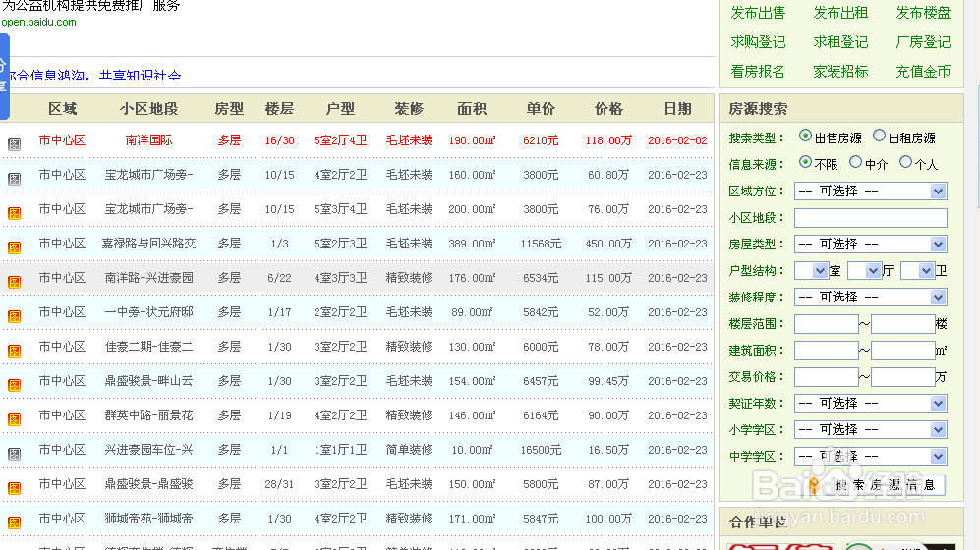
Task: Click the 2016-02-02 date cell
Action: click(x=677, y=140)
